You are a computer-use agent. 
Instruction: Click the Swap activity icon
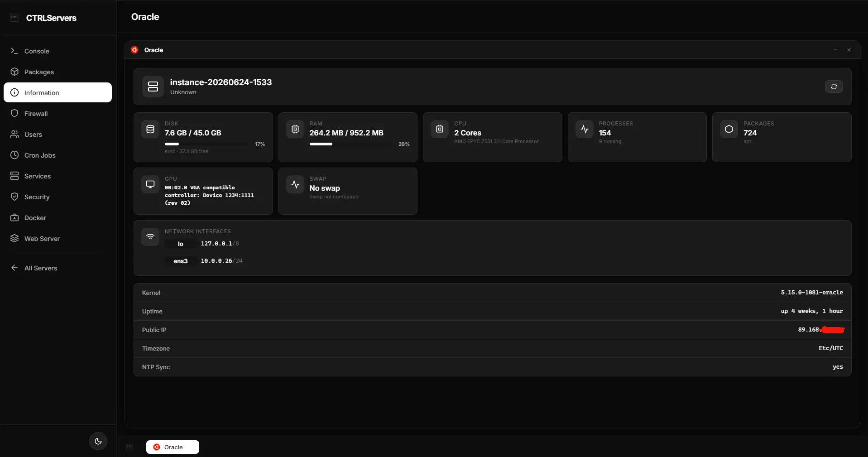[295, 185]
